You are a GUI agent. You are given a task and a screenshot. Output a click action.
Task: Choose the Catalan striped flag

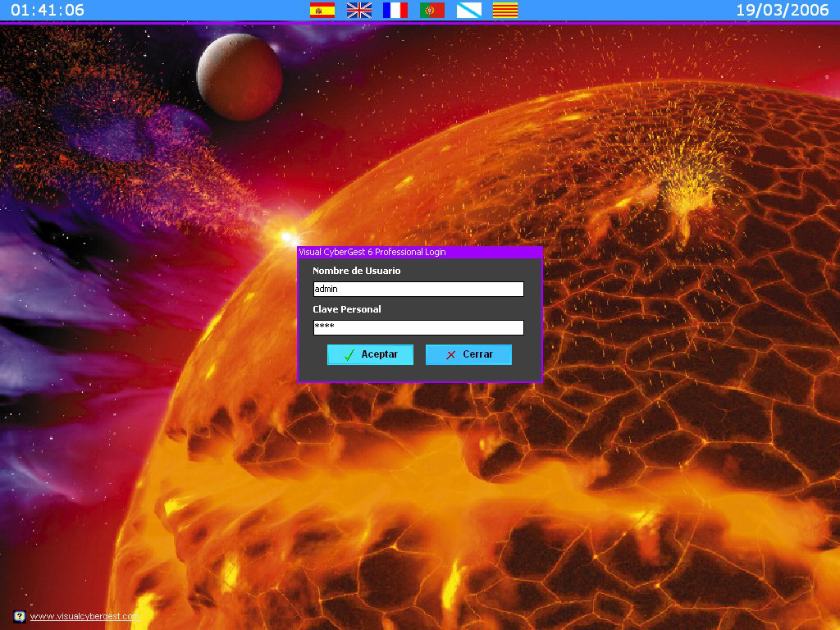[505, 10]
